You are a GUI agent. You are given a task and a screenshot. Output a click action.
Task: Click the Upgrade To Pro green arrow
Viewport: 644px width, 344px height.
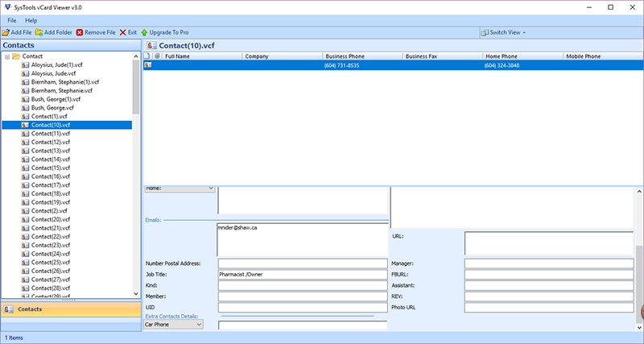point(144,32)
